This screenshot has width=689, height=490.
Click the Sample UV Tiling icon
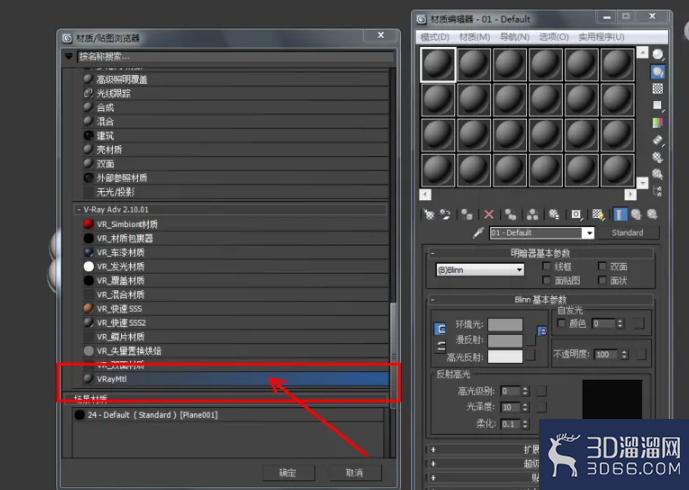(658, 105)
